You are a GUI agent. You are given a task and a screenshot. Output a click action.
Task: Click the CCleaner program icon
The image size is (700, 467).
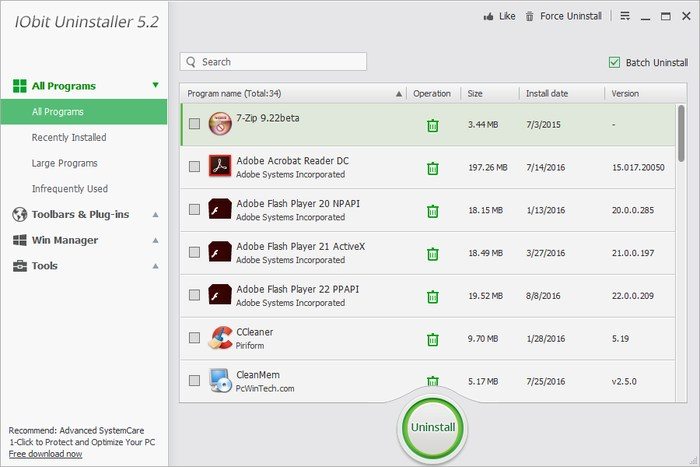tap(220, 338)
